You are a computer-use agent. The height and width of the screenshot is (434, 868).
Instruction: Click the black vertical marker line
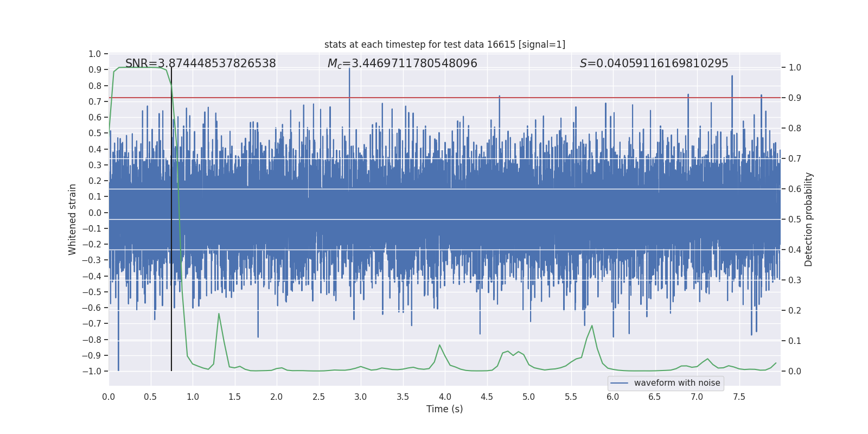click(x=171, y=219)
